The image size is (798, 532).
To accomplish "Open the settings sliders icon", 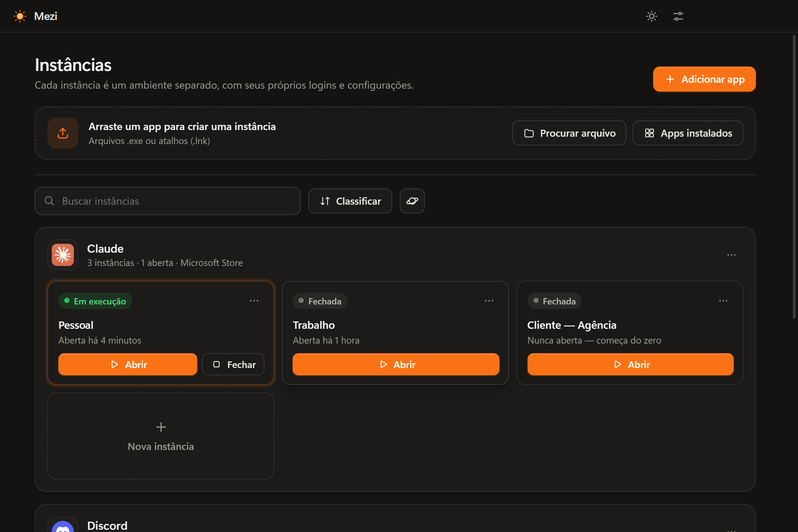I will pyautogui.click(x=678, y=16).
